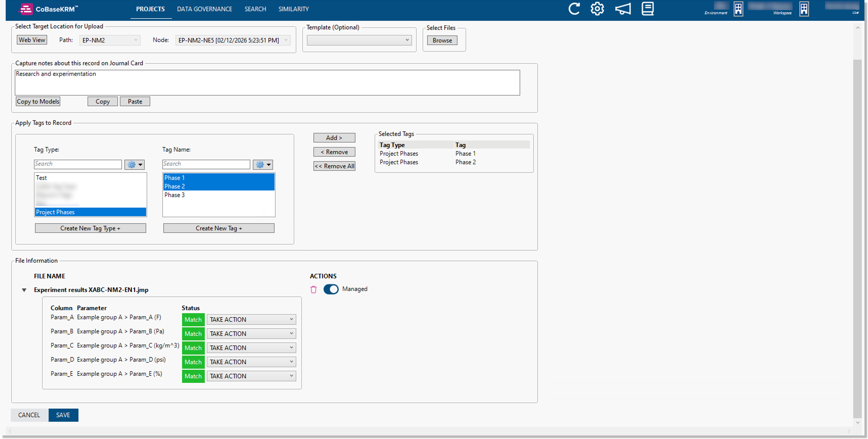Viewport: 868px width, 439px height.
Task: Click Create New Tag Type +
Action: click(90, 228)
